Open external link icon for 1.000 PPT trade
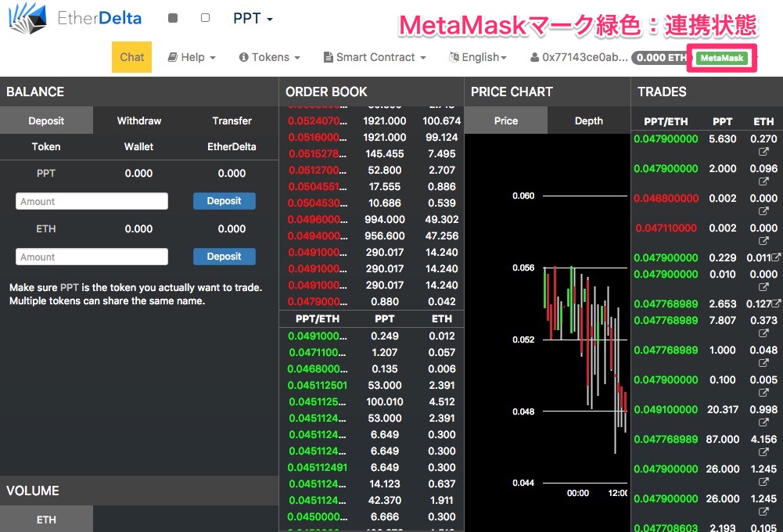The image size is (783, 532). coord(763,363)
